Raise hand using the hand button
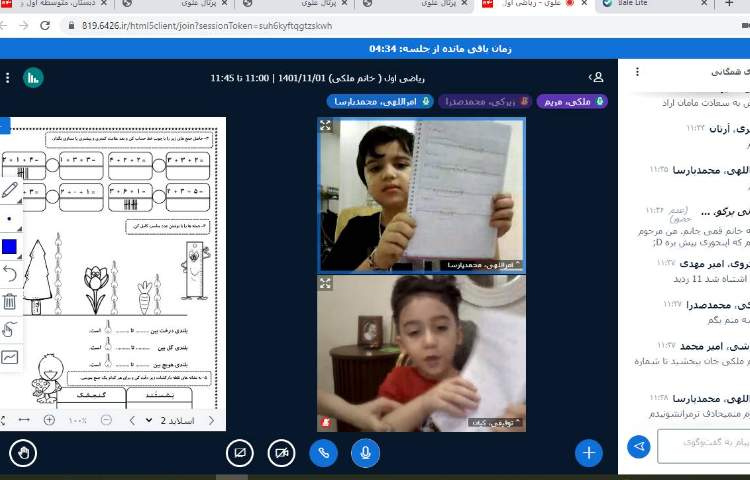 (22, 453)
